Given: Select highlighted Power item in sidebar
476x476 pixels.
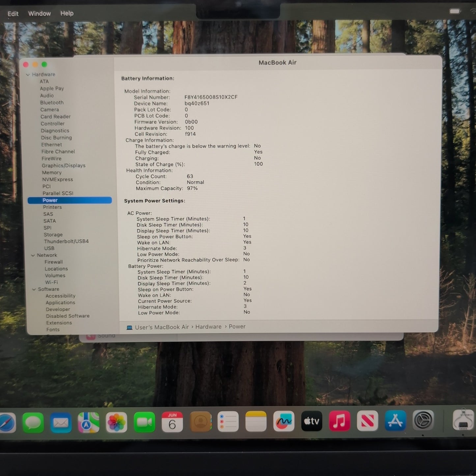Looking at the screenshot, I should pos(70,200).
